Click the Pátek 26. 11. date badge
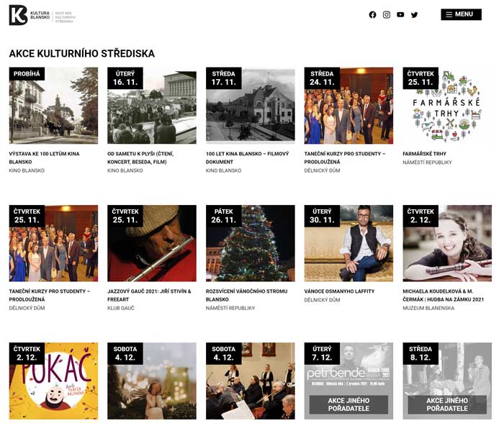Screen dimensions: 504x423 click(223, 216)
